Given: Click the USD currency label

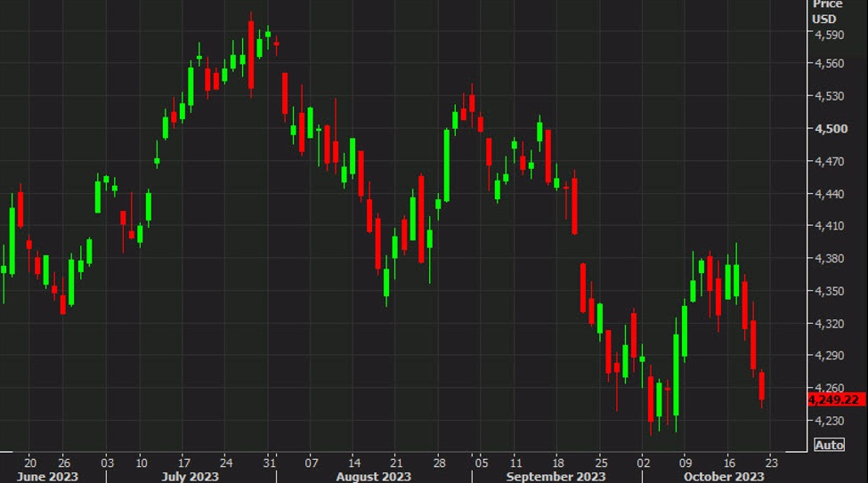Looking at the screenshot, I should point(824,20).
